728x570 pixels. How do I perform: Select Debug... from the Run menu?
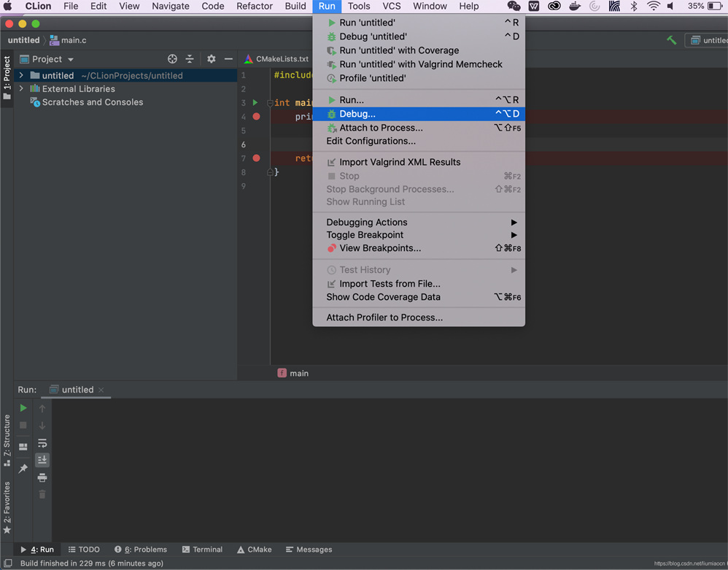tap(357, 114)
